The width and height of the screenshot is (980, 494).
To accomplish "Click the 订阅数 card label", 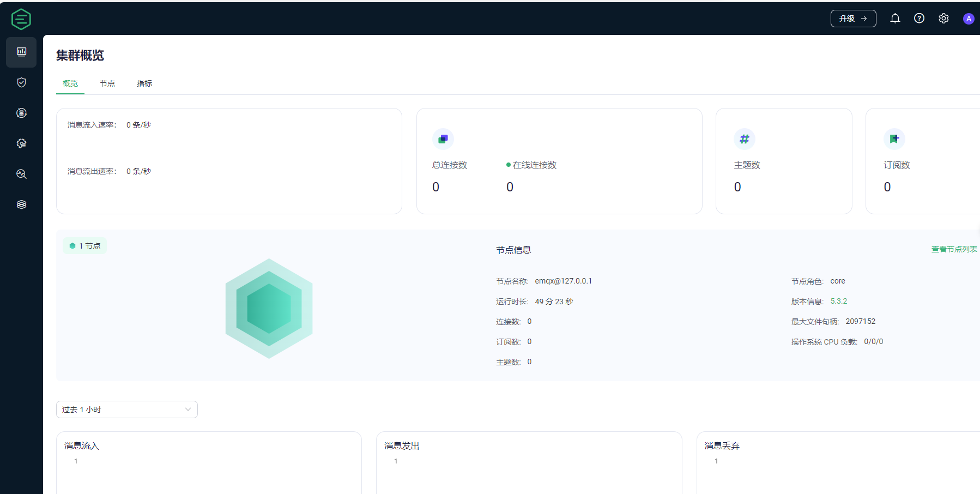I will [x=897, y=165].
